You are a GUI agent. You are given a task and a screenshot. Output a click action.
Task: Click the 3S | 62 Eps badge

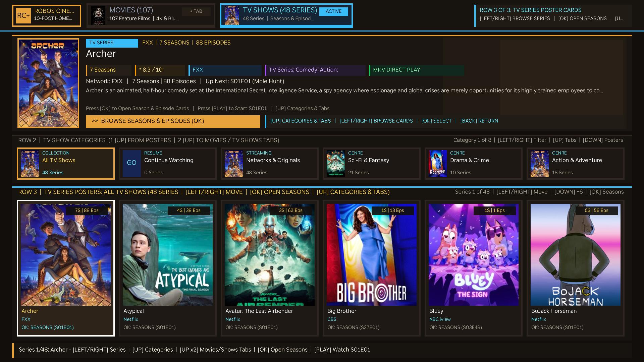[291, 210]
